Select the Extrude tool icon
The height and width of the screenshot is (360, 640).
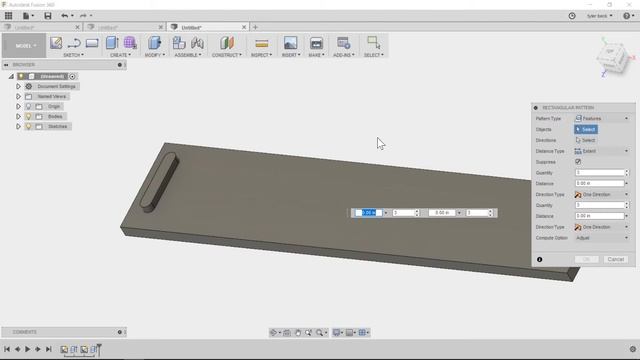click(x=112, y=43)
